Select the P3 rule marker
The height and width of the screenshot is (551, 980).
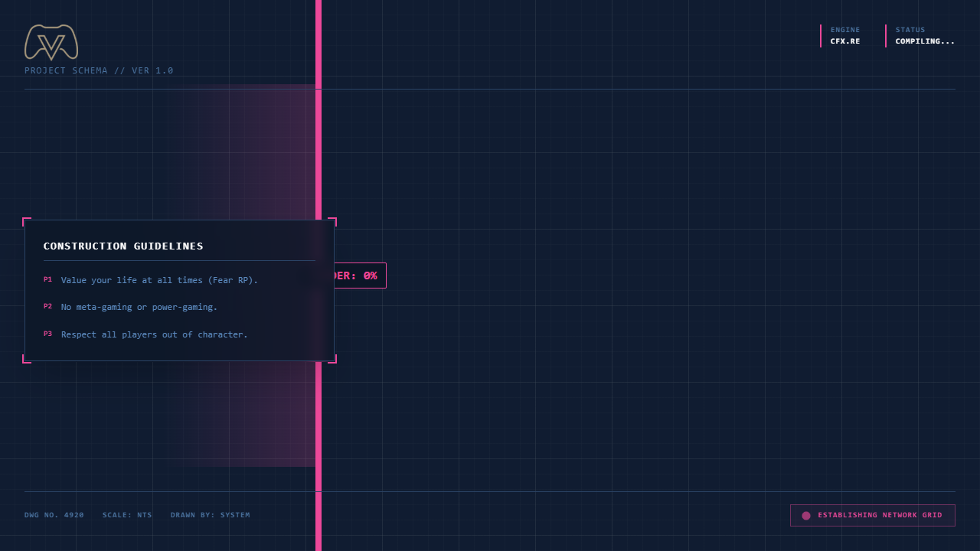(47, 334)
